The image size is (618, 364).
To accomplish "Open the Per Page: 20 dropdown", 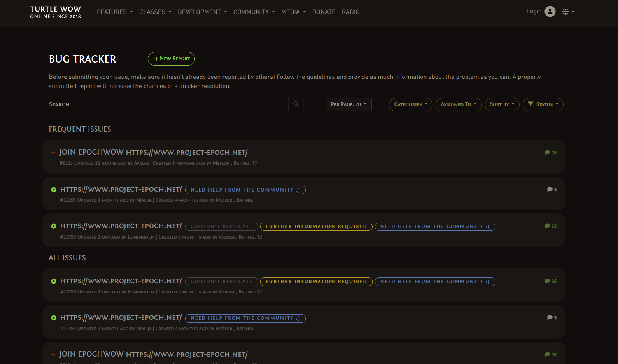I will [x=348, y=104].
